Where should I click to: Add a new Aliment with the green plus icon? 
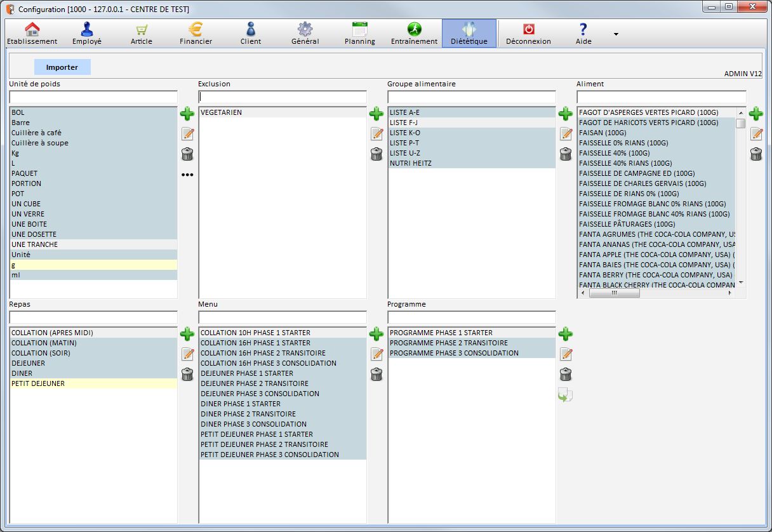click(x=755, y=114)
